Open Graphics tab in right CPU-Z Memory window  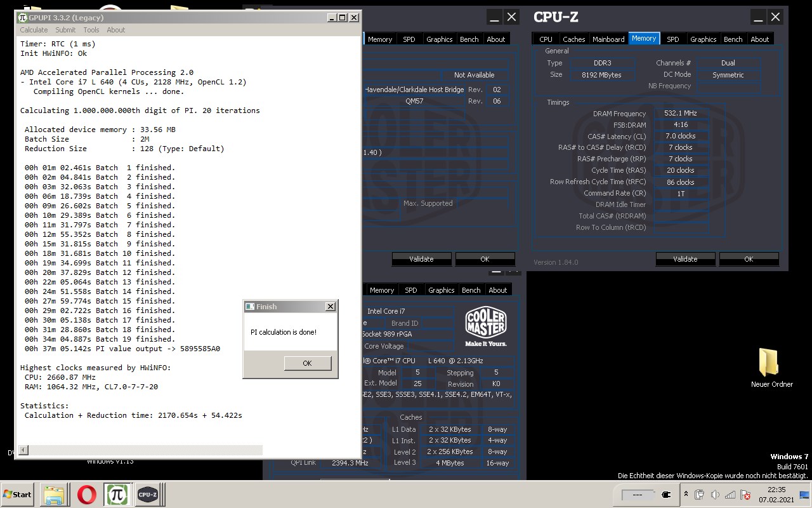pyautogui.click(x=704, y=39)
